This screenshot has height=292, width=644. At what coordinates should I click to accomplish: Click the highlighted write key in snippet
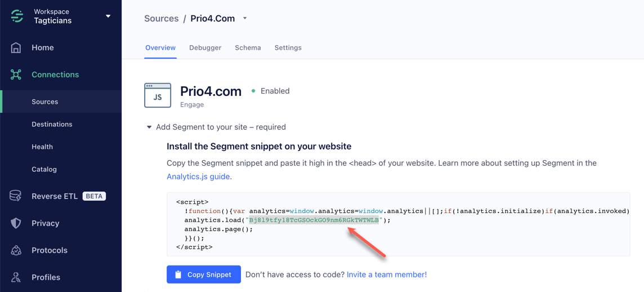314,220
